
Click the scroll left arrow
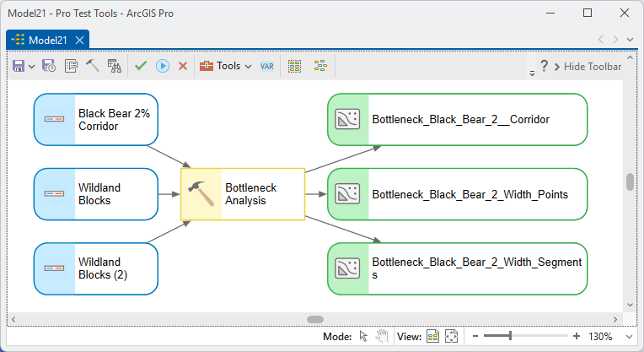click(x=13, y=320)
